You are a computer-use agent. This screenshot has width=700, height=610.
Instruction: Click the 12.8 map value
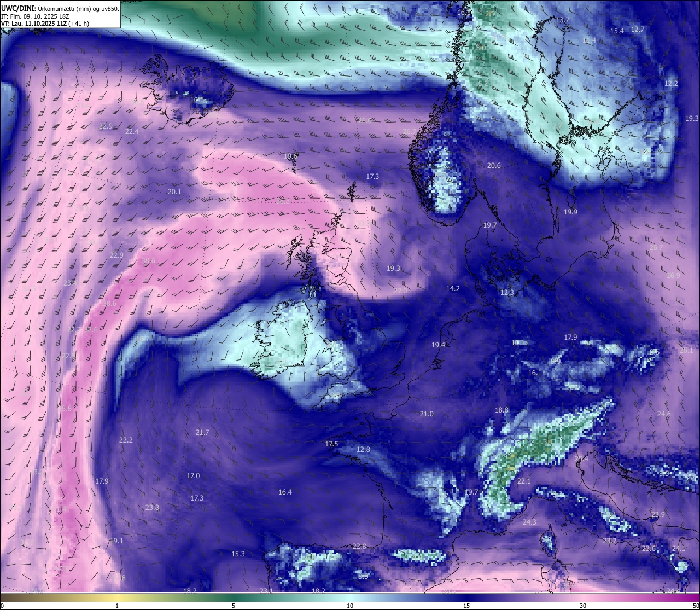tap(363, 449)
